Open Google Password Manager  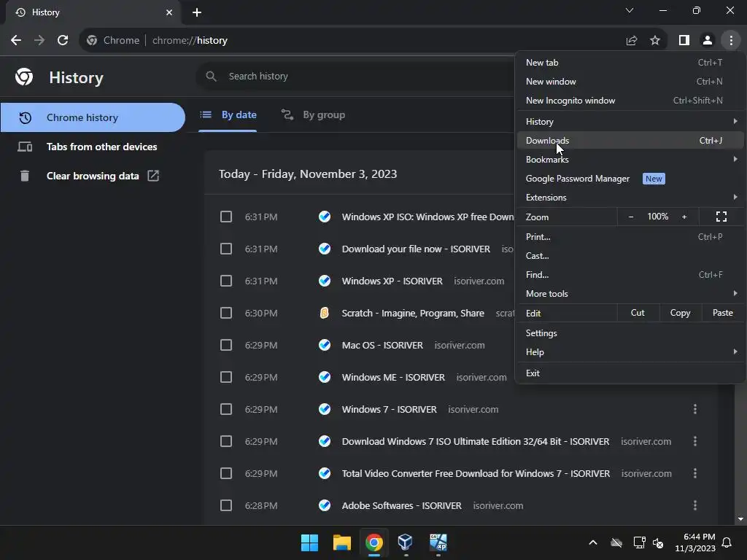tap(630, 179)
